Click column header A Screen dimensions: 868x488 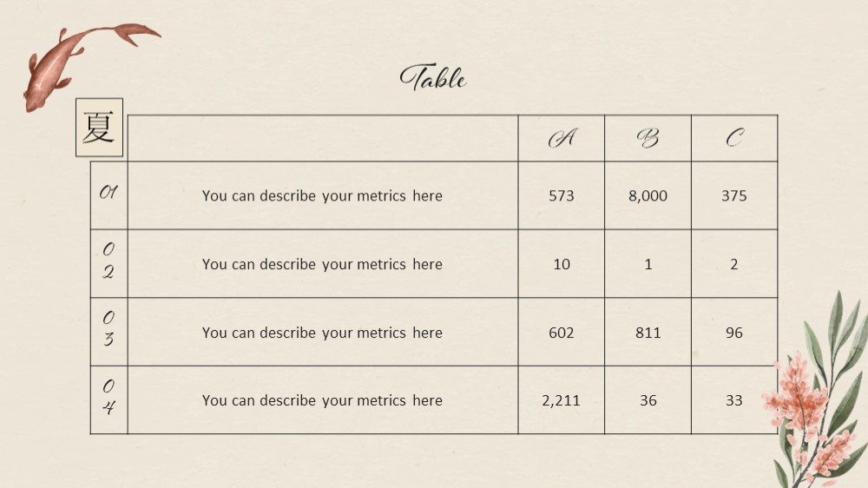pos(562,138)
